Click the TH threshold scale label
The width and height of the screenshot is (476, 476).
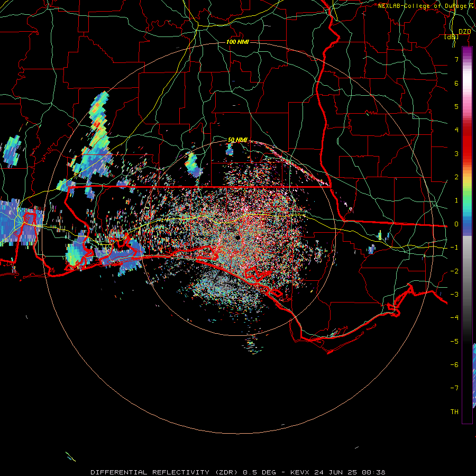(454, 412)
